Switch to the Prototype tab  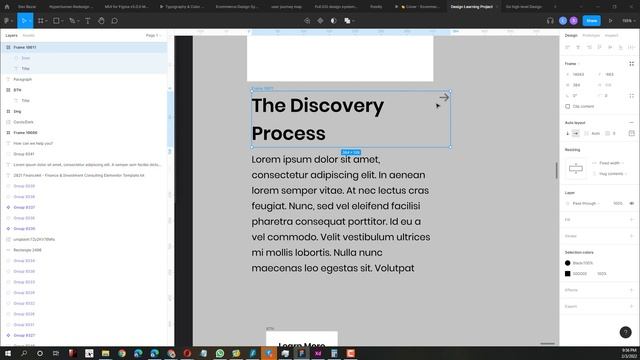click(x=591, y=36)
